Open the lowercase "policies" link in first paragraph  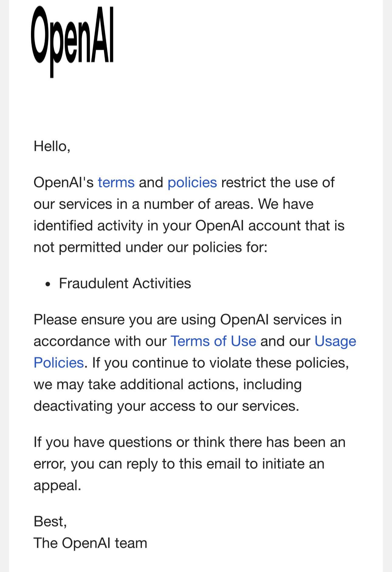click(192, 182)
